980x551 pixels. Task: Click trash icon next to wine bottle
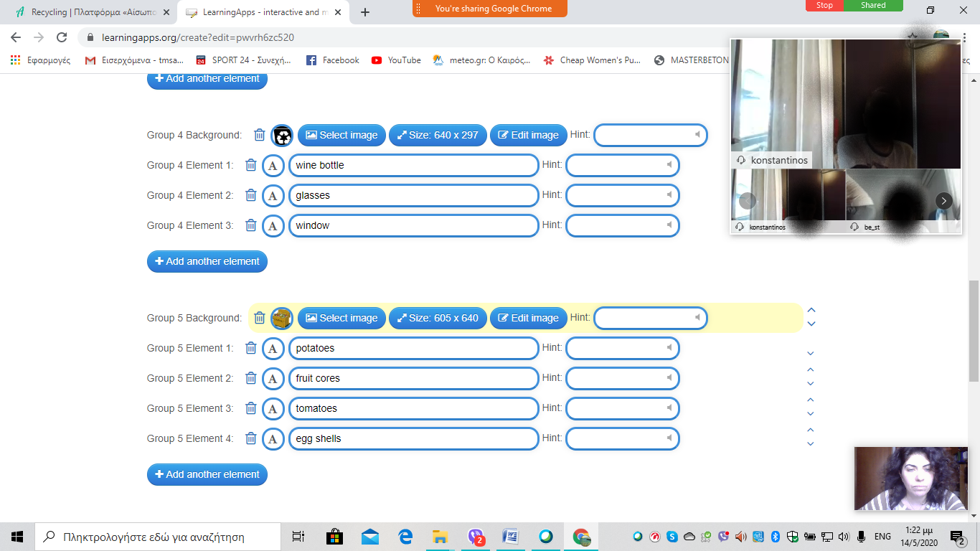(x=251, y=165)
